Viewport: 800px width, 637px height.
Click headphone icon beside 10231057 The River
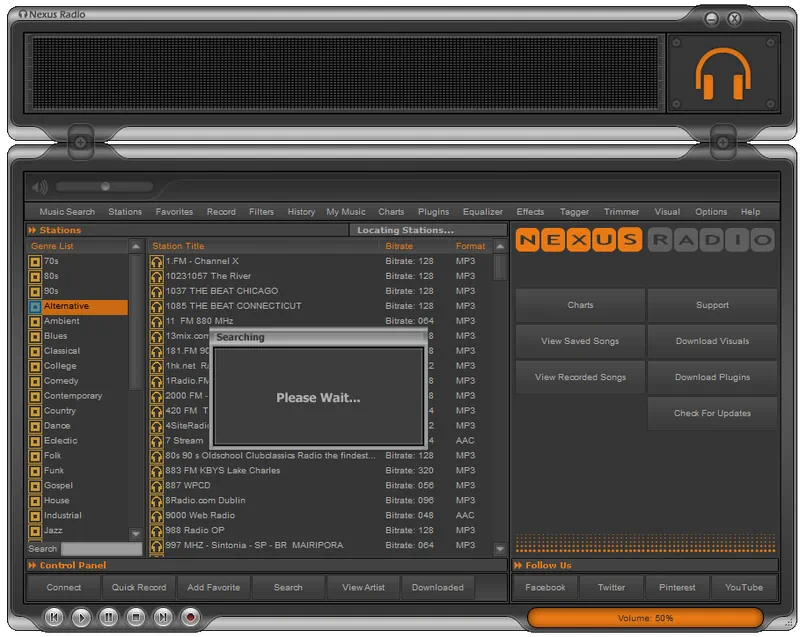coord(156,276)
